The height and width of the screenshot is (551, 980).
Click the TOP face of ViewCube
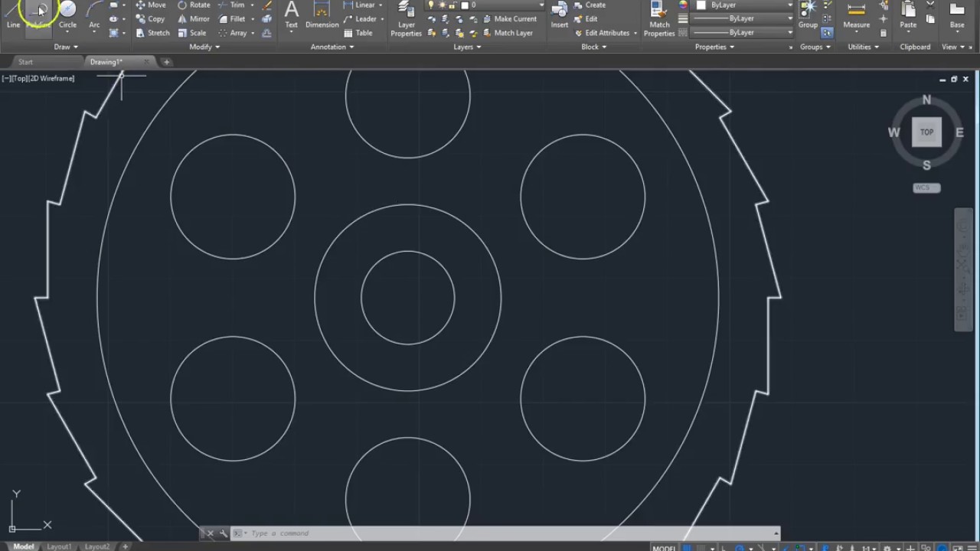(x=926, y=132)
